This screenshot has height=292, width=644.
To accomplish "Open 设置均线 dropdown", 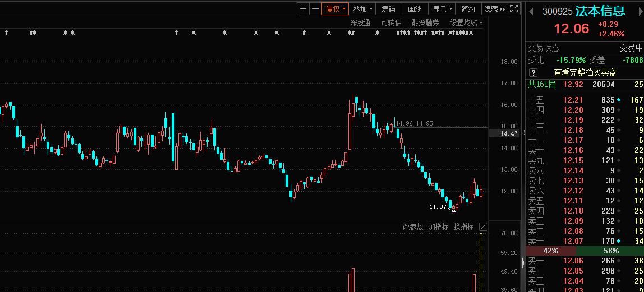I will pyautogui.click(x=466, y=22).
